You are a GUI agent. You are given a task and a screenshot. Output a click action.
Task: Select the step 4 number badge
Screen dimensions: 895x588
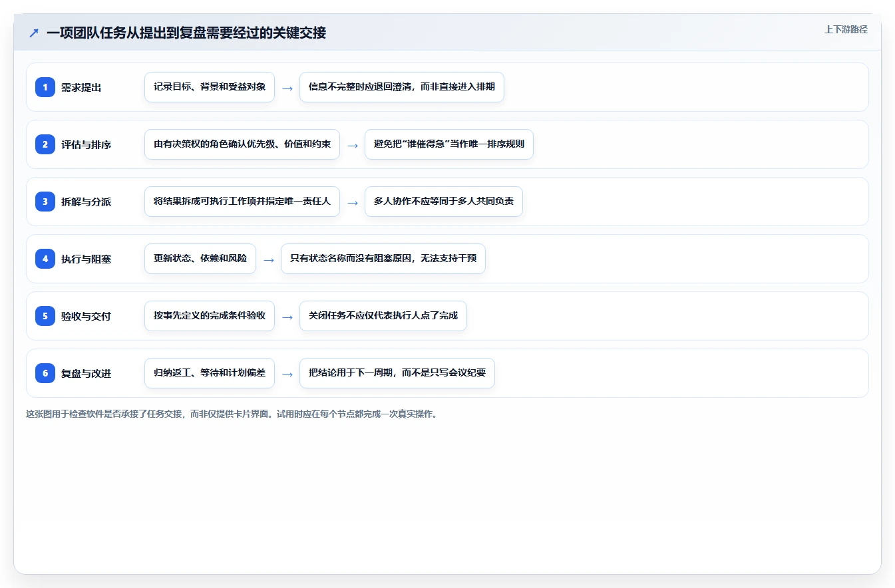coord(45,259)
